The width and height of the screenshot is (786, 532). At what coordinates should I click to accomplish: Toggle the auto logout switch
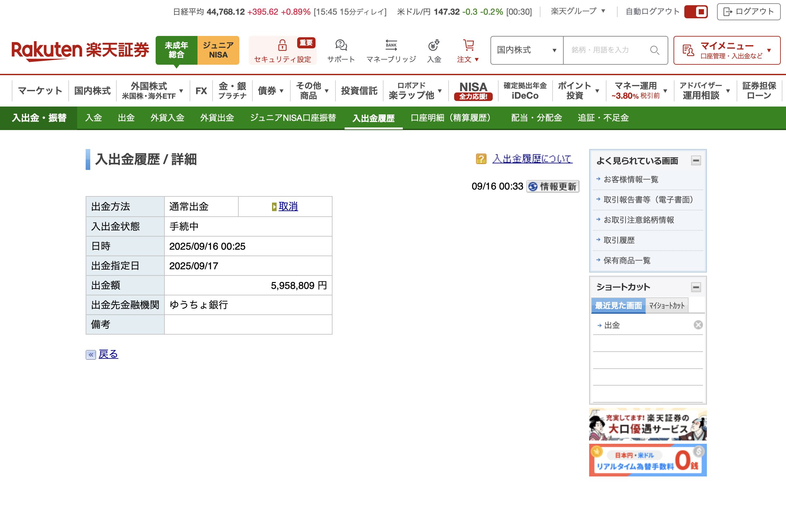(696, 12)
